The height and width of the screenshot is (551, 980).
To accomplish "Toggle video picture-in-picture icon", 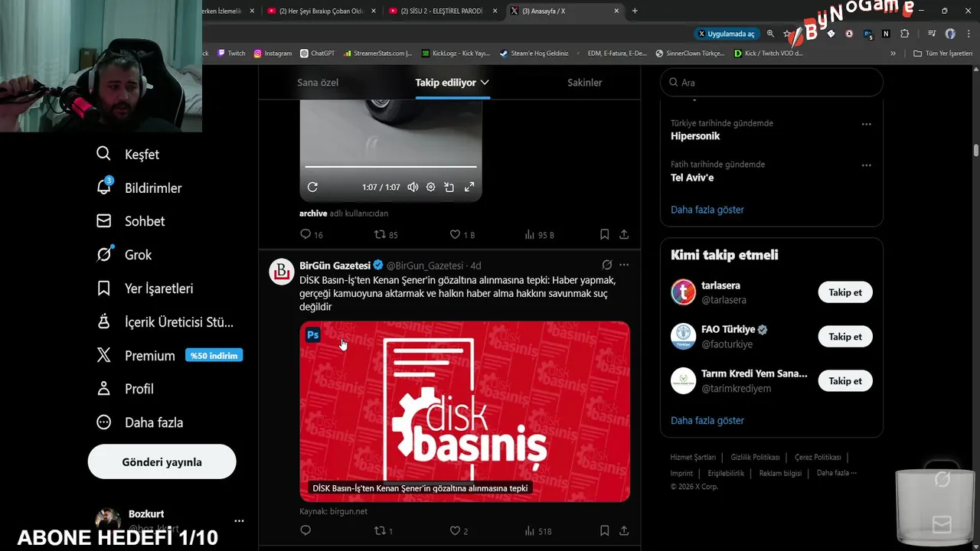I will click(x=449, y=187).
